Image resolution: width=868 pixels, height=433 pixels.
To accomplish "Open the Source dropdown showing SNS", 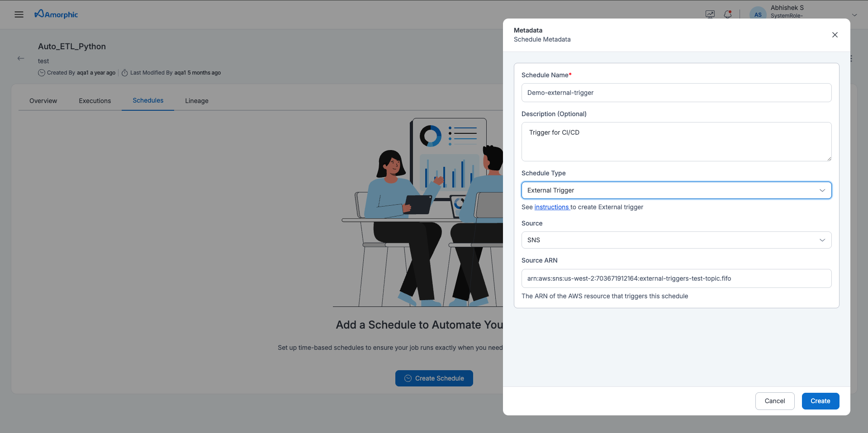I will point(676,240).
